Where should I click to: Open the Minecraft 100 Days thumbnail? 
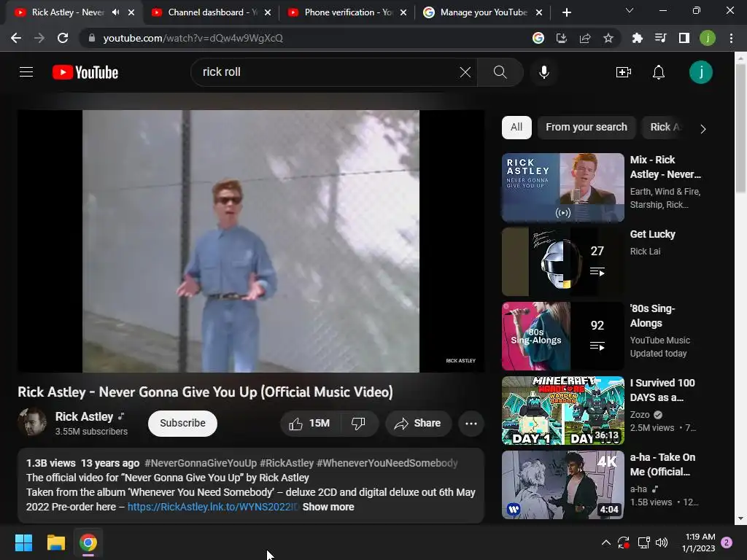tap(562, 410)
